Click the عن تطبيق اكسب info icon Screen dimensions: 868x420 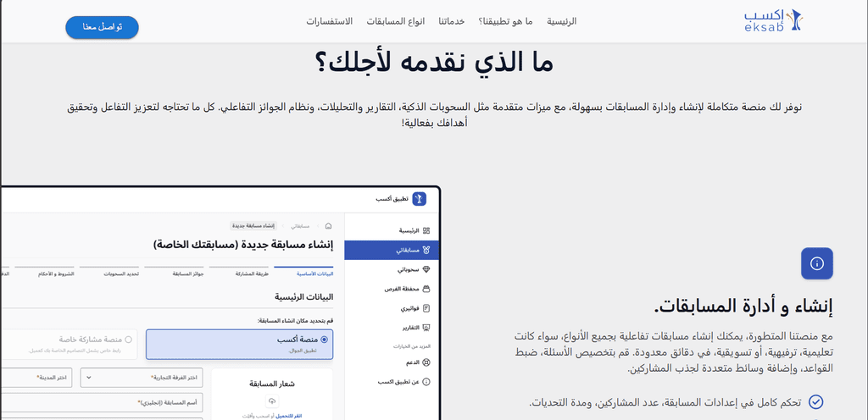click(x=426, y=382)
